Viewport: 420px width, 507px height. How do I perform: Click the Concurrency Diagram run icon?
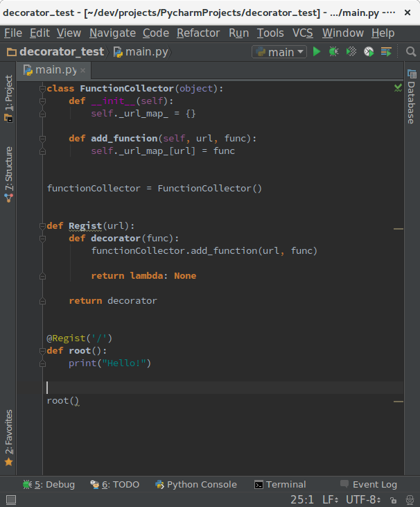386,52
